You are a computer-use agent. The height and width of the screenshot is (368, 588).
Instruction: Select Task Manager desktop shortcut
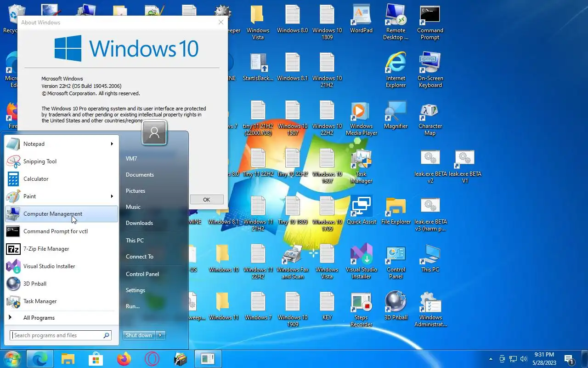(362, 166)
